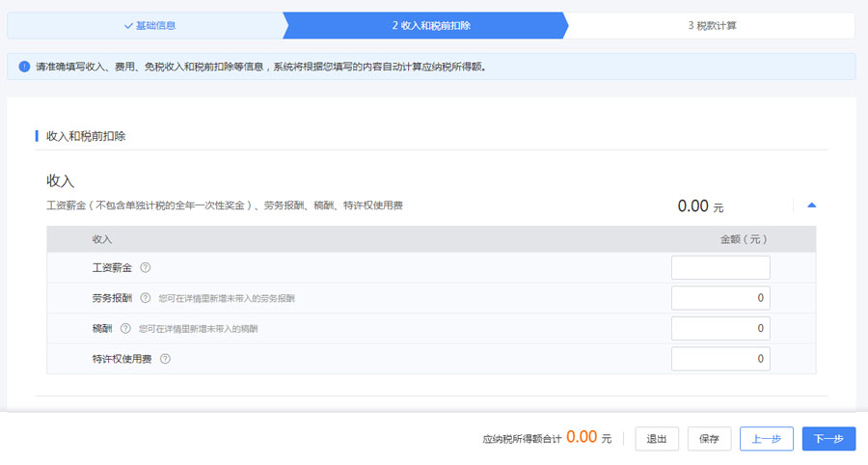This screenshot has height=465, width=868.
Task: Open the help tooltip for 特许权使用费
Action: [165, 359]
